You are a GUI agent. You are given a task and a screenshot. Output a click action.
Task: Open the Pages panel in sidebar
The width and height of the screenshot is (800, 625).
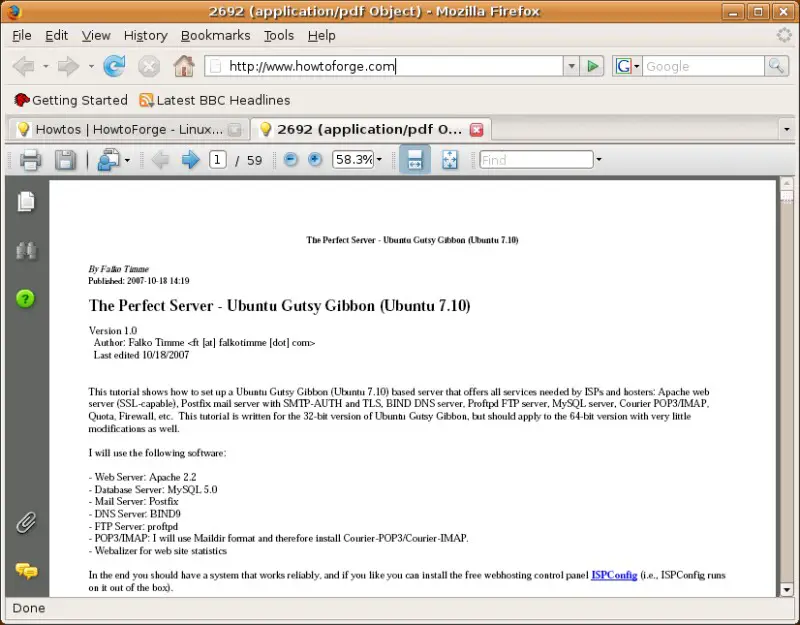26,202
